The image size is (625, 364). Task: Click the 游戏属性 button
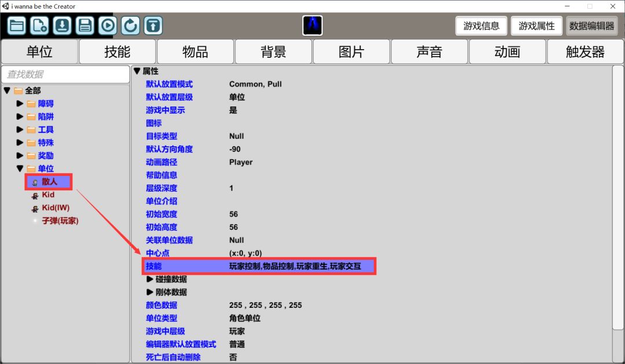pyautogui.click(x=536, y=26)
